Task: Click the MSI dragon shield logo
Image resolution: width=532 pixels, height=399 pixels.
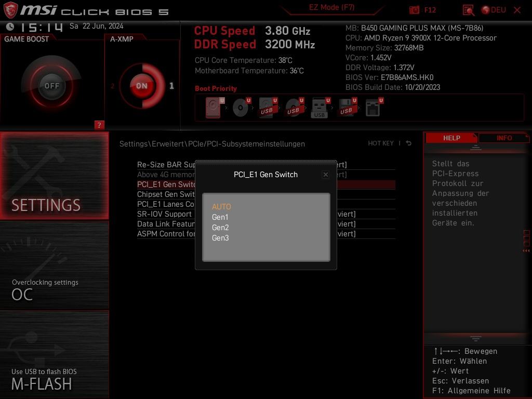Action: pos(10,10)
